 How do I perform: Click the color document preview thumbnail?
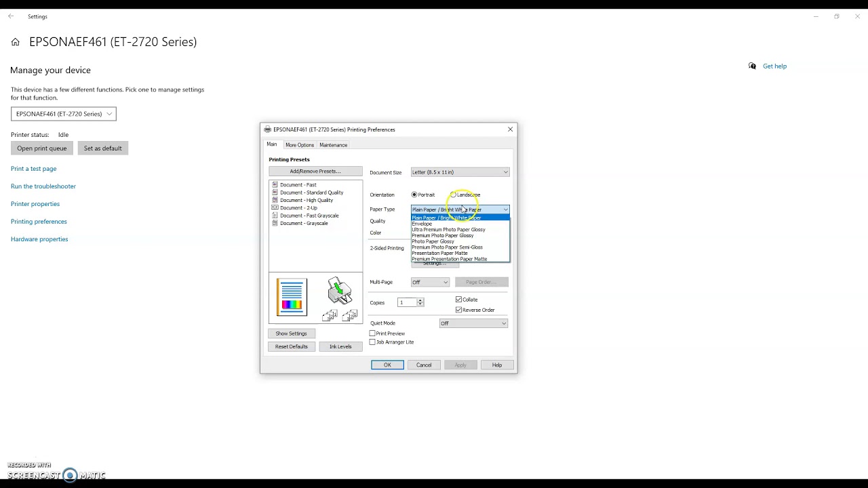(x=292, y=297)
